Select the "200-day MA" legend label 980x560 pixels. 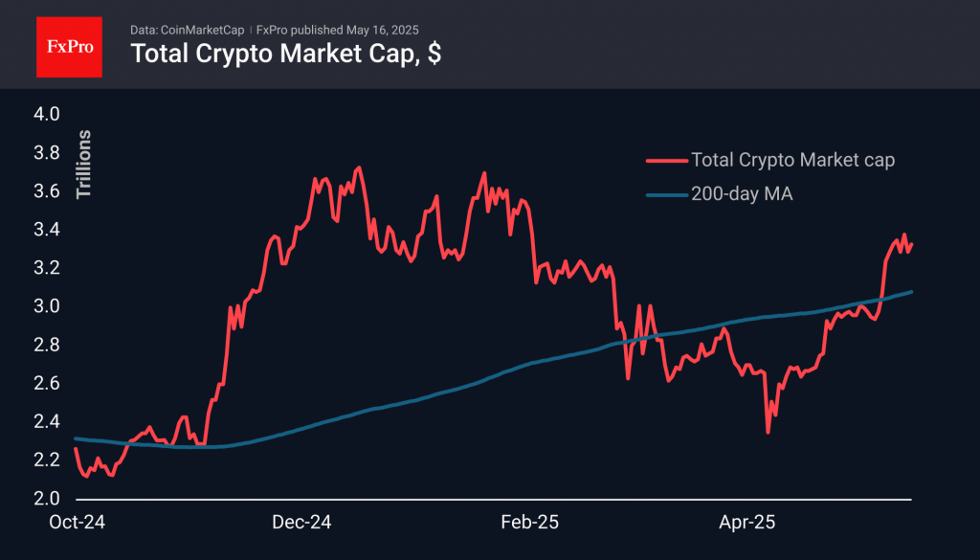tap(742, 194)
